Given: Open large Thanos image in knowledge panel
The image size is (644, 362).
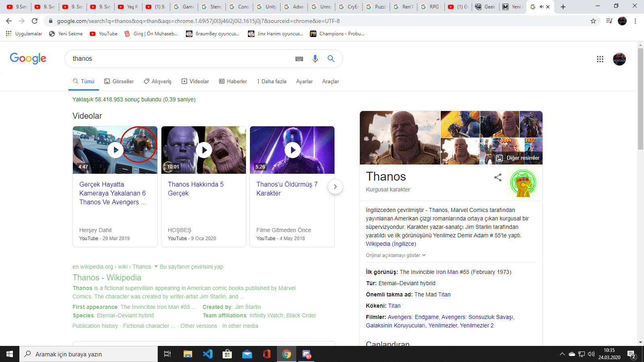Looking at the screenshot, I should [400, 138].
